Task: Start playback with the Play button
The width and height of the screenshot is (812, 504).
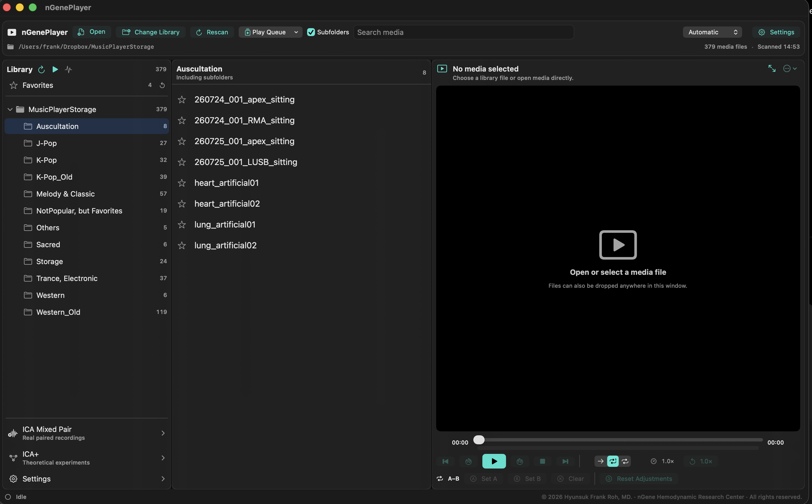Action: (494, 461)
